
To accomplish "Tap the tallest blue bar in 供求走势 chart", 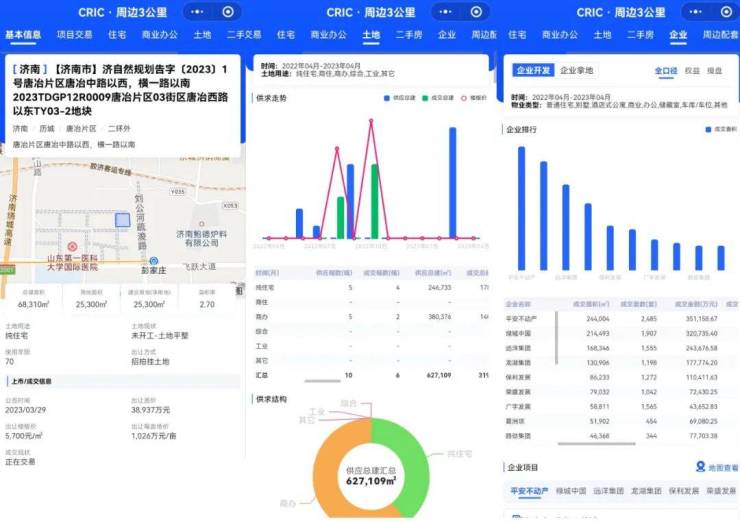I will tap(453, 183).
